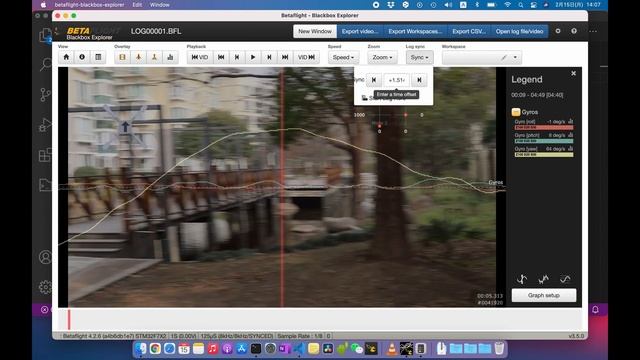Open betaflight-blackbox-explorer app menu
640x360 pixels.
(x=89, y=5)
